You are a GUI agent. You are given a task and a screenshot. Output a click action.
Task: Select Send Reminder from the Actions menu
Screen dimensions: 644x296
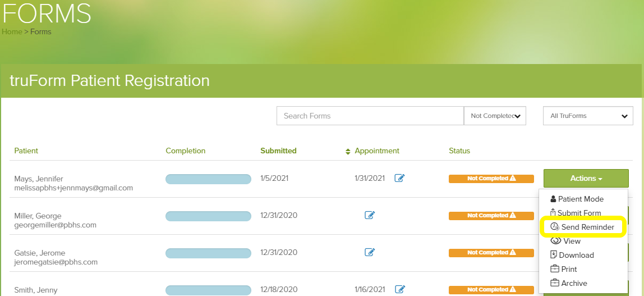coord(587,227)
